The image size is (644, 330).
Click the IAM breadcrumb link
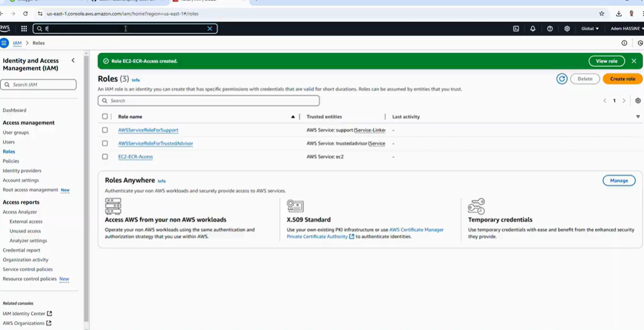coord(17,43)
